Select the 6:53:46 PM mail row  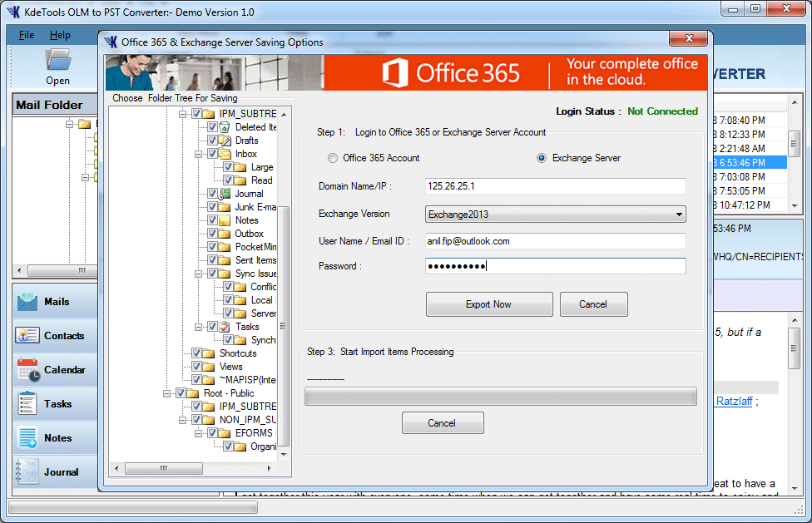[x=750, y=162]
